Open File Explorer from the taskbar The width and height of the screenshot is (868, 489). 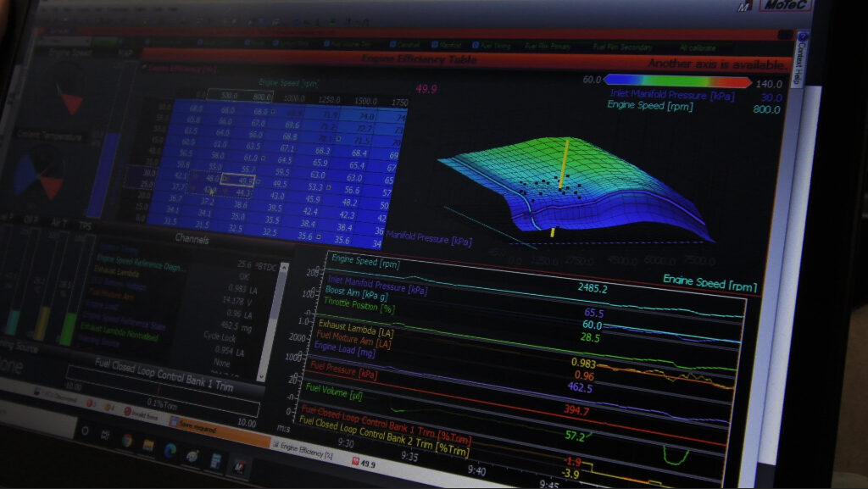point(147,446)
